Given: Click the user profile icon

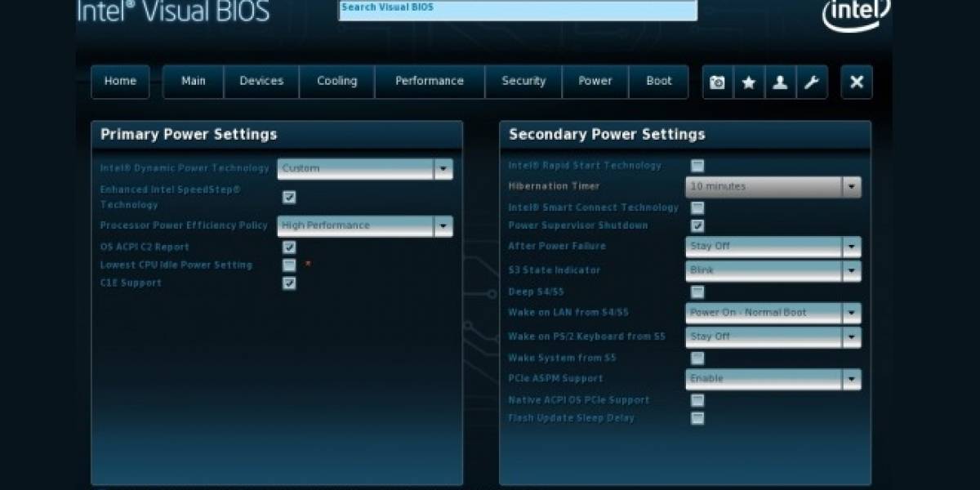Looking at the screenshot, I should click(780, 82).
